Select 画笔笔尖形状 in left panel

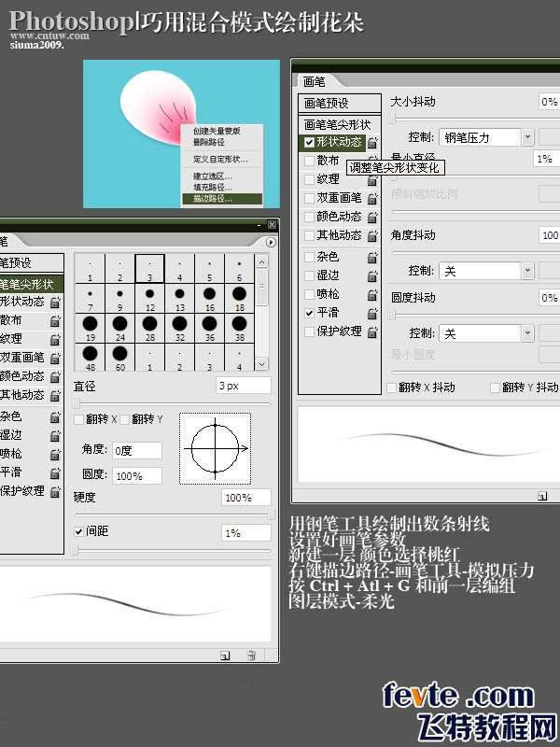(x=32, y=285)
